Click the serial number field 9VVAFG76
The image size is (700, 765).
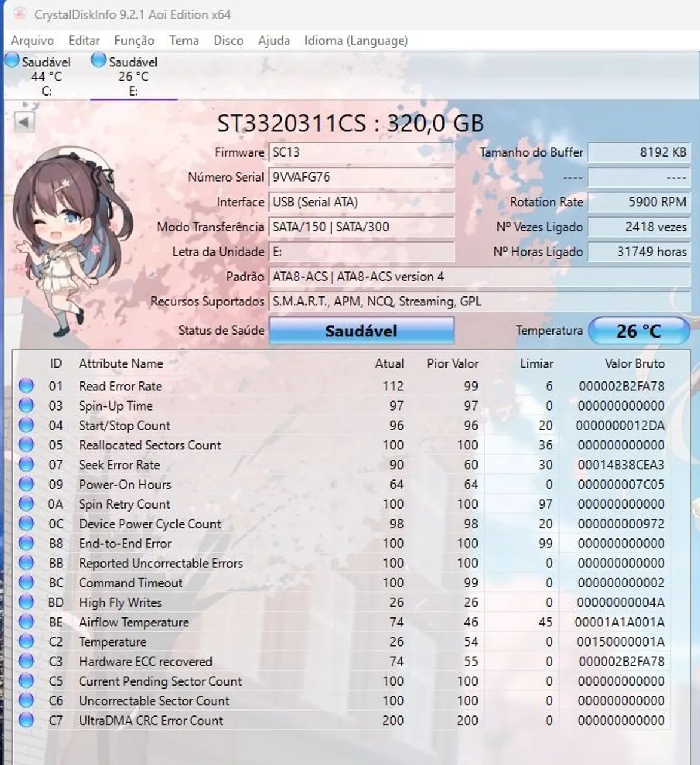click(362, 177)
